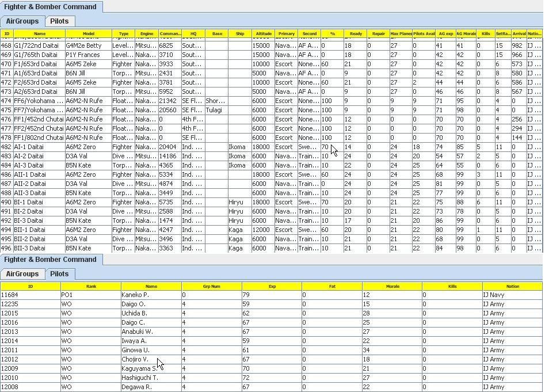Sort air groups by Altitude column header
Screen dimensions: 545x392
pyautogui.click(x=264, y=34)
